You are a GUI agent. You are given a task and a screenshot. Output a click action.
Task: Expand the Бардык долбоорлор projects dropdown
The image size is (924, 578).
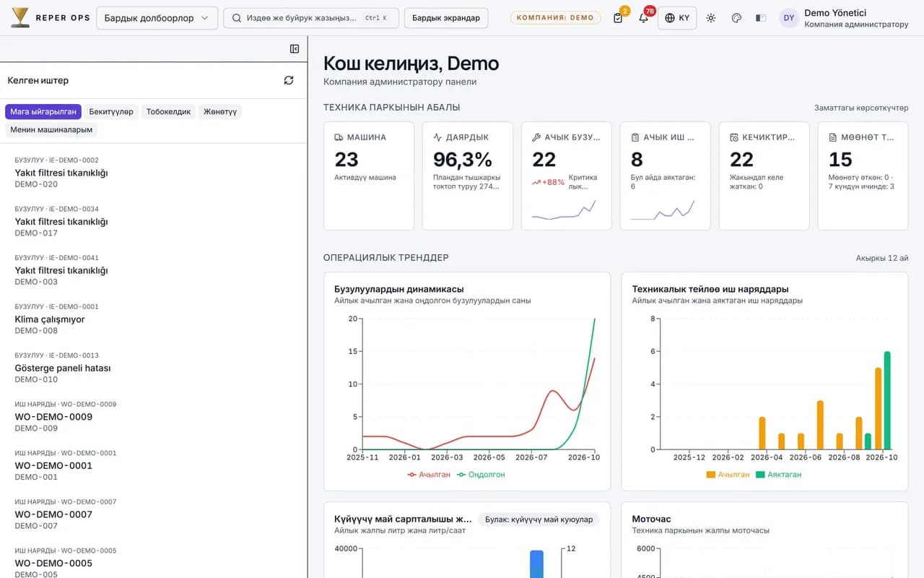click(x=157, y=18)
